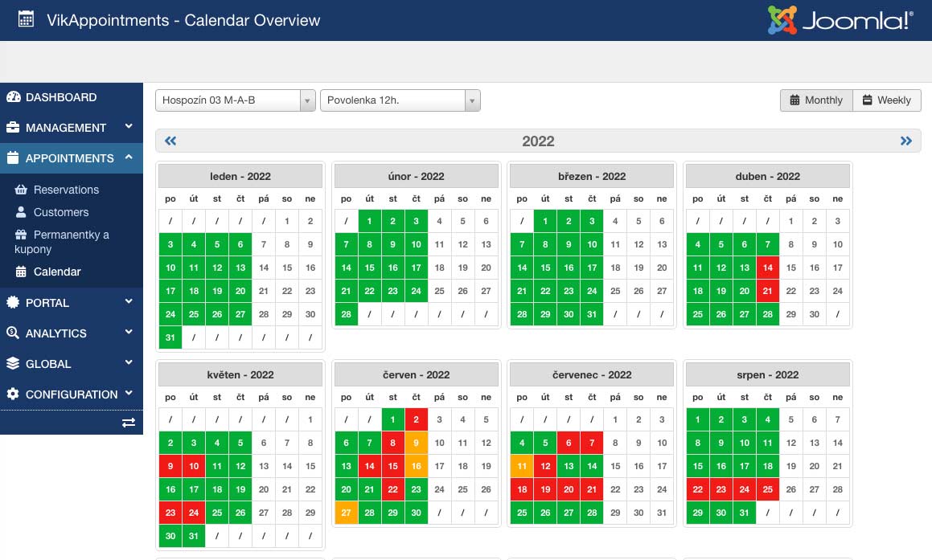Open Calendar submenu item

[57, 272]
